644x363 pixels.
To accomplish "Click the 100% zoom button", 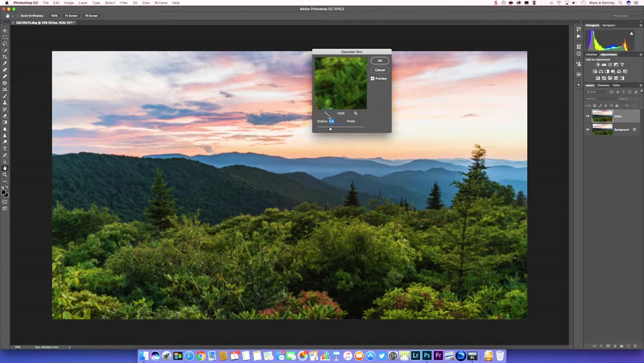I will pos(54,16).
